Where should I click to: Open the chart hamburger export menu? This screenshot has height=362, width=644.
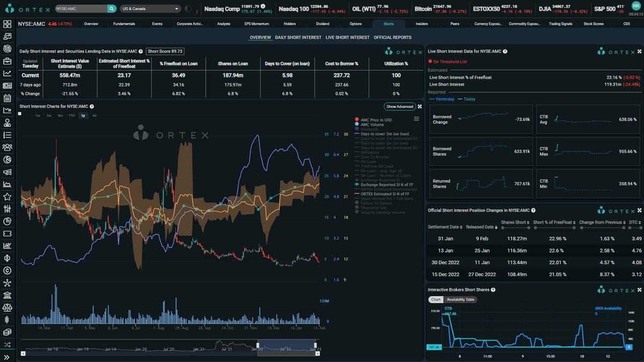coord(416,119)
